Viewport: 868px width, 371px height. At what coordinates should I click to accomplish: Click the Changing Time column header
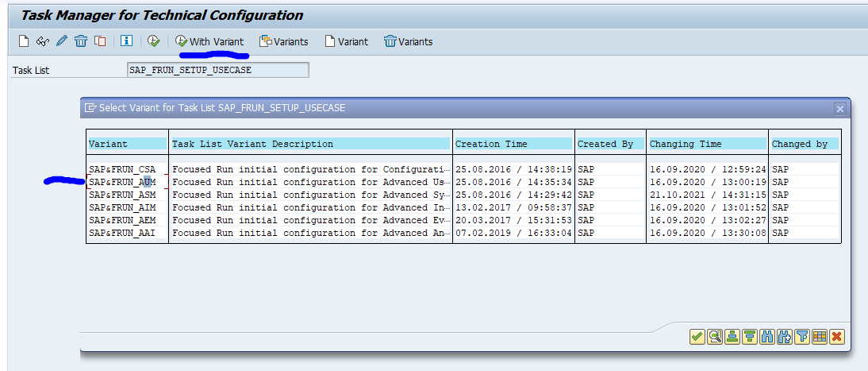pyautogui.click(x=707, y=144)
